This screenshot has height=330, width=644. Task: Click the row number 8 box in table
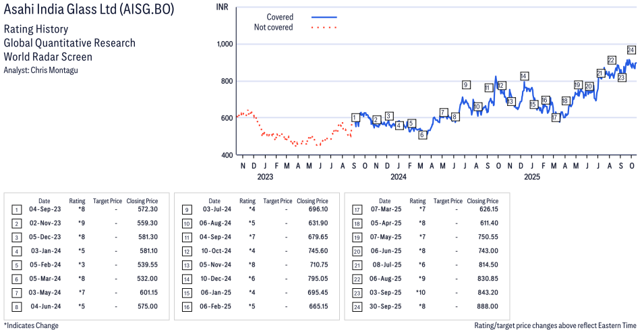(x=16, y=306)
